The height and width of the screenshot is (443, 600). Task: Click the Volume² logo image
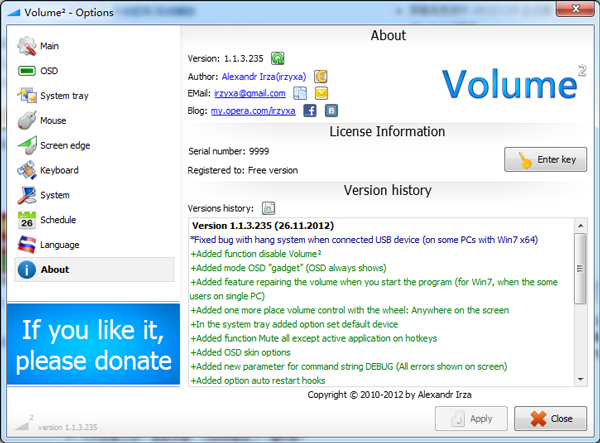(514, 82)
